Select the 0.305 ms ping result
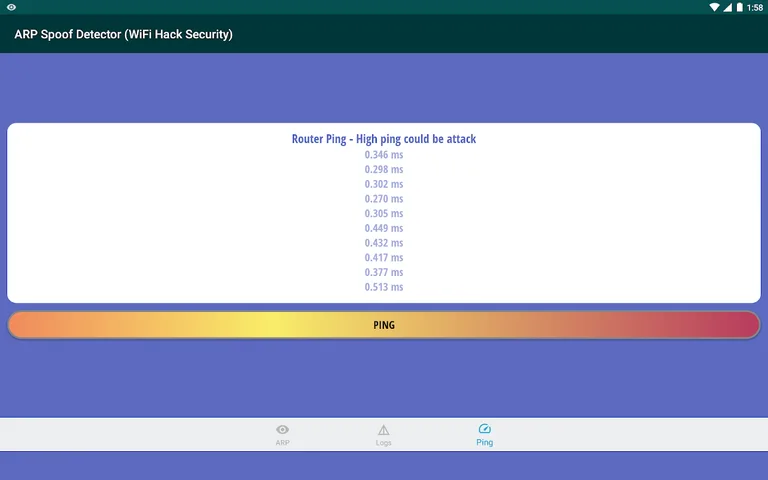768x480 pixels. (384, 214)
